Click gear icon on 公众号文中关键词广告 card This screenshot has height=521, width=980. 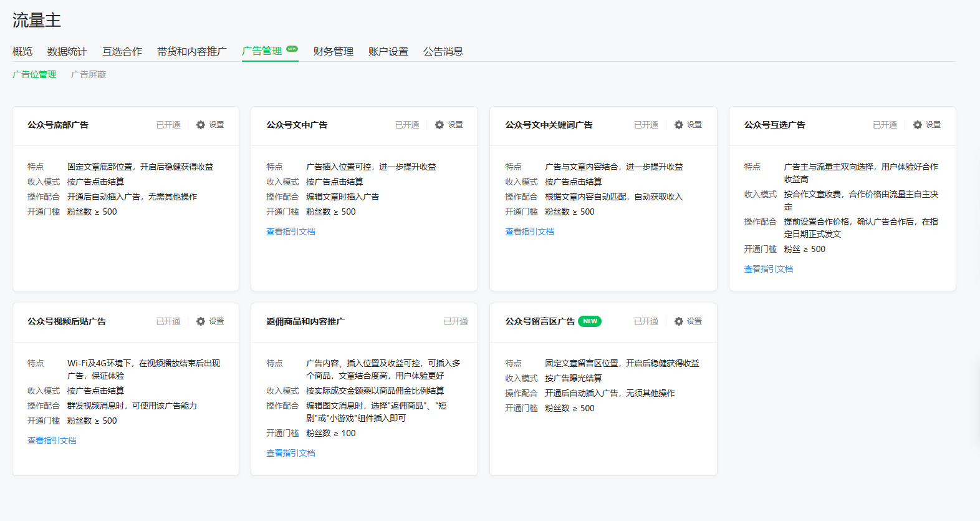click(x=679, y=125)
